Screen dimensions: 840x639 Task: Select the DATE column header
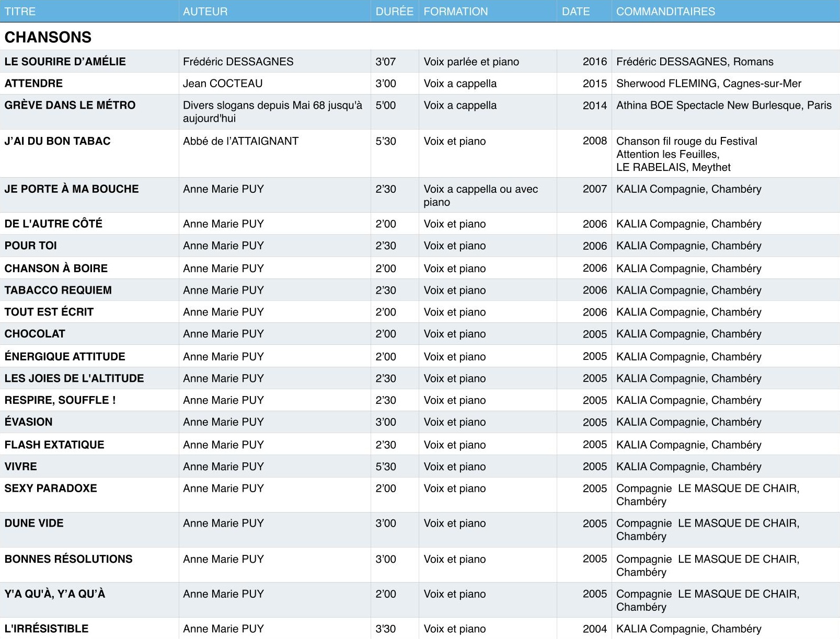(576, 11)
